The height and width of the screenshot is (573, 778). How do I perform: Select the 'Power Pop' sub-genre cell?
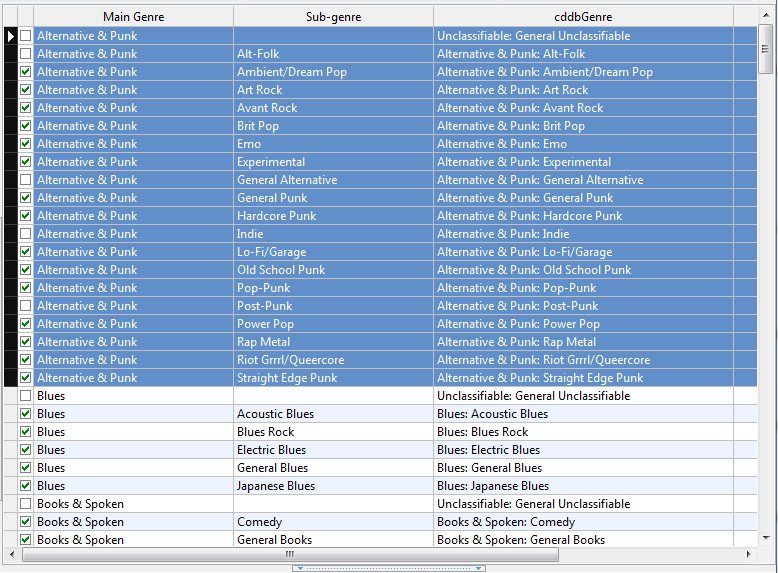point(333,323)
